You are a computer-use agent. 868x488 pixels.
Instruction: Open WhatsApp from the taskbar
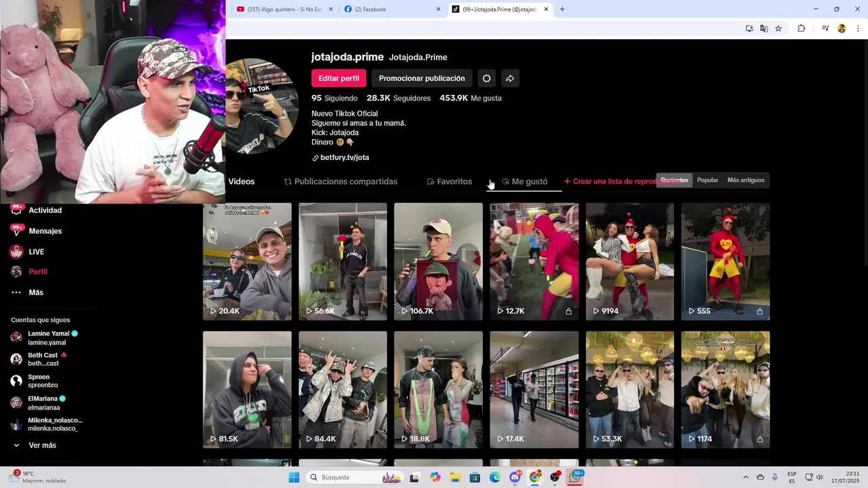[576, 477]
